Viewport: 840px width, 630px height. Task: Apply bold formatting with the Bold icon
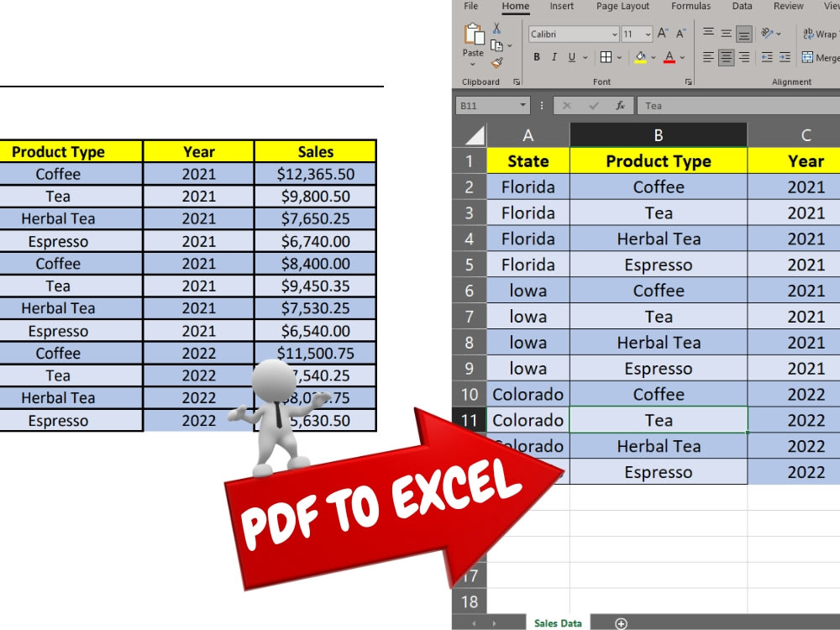536,57
